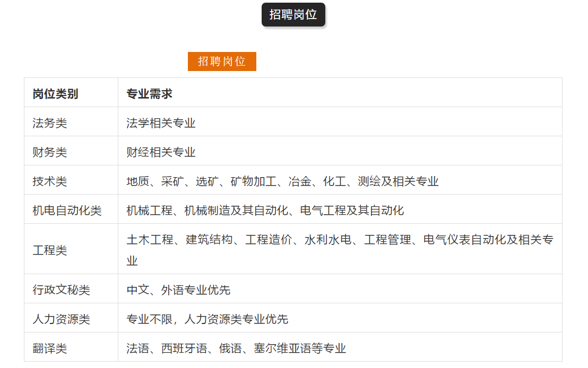Screen dimensions: 588x368
Task: Select the 翻译类 row label
Action: (x=50, y=348)
